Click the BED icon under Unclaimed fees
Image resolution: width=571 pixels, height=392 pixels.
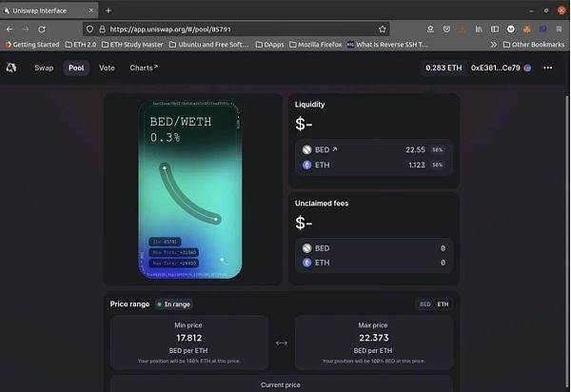[307, 248]
